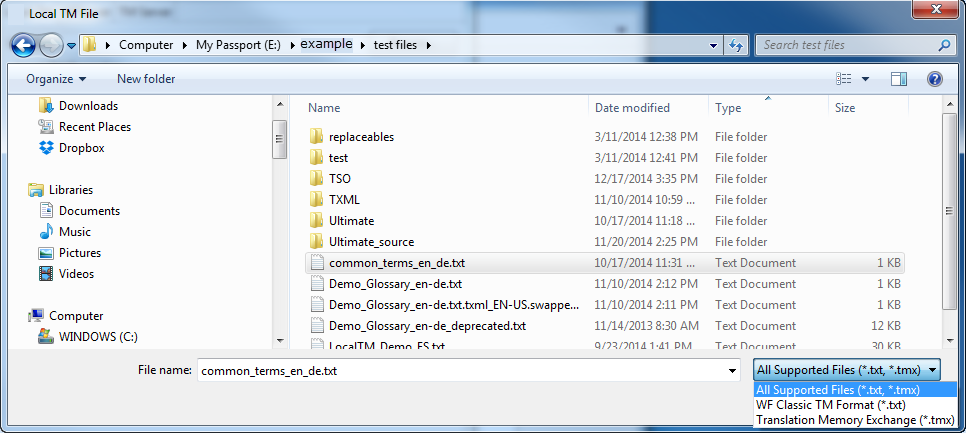Viewport: 966px width, 433px height.
Task: Show the preview pane
Action: (899, 79)
